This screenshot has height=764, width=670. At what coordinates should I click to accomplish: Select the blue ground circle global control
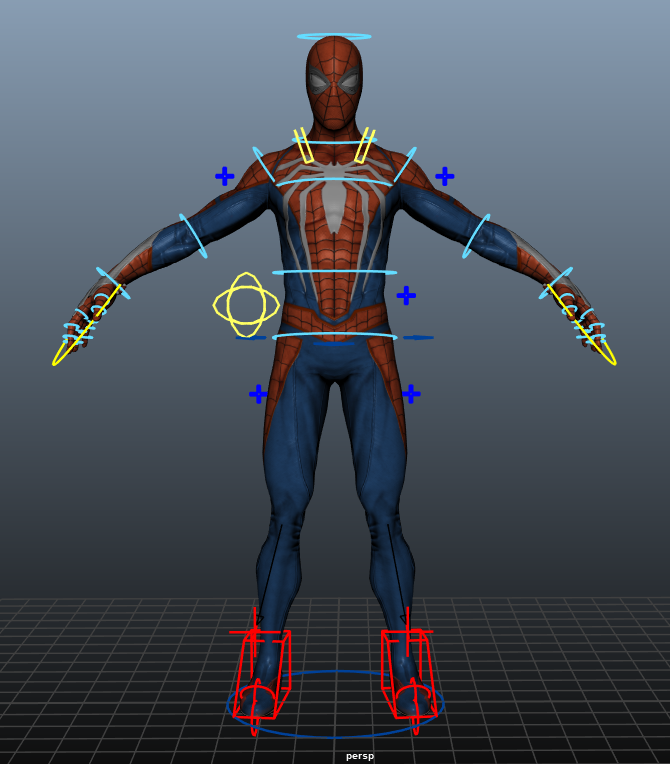click(335, 704)
